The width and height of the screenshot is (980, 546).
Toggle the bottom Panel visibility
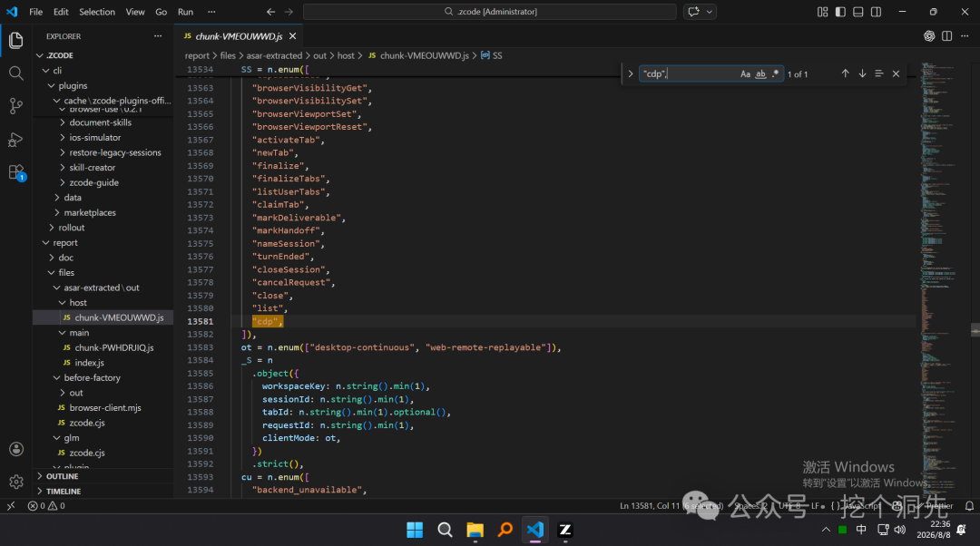pyautogui.click(x=858, y=12)
